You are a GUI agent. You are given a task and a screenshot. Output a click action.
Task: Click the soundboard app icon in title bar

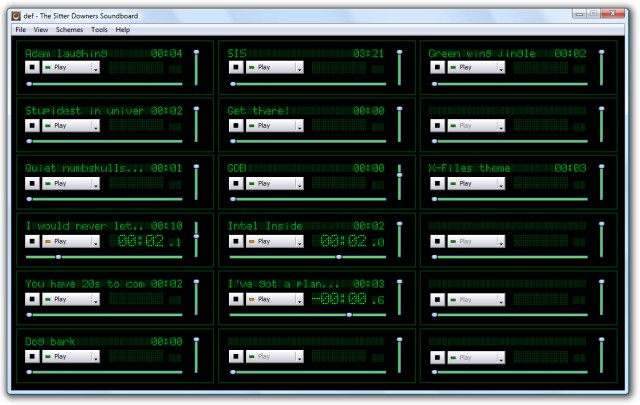(16, 16)
